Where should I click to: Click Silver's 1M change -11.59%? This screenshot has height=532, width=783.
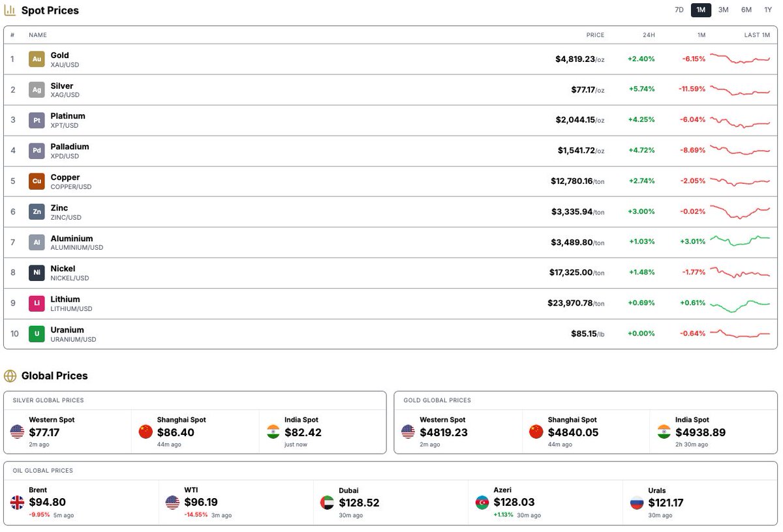pos(692,89)
